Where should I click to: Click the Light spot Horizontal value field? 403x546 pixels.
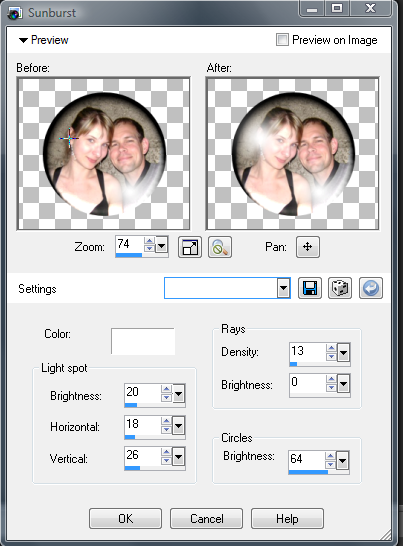142,424
